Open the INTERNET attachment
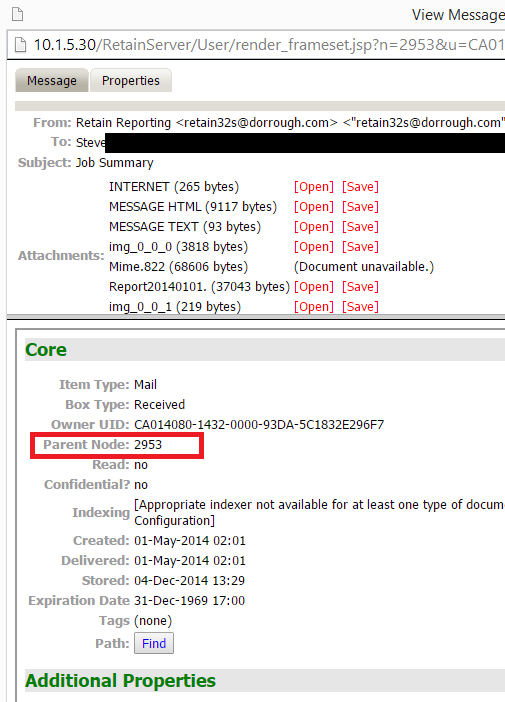The width and height of the screenshot is (505, 702). 314,187
